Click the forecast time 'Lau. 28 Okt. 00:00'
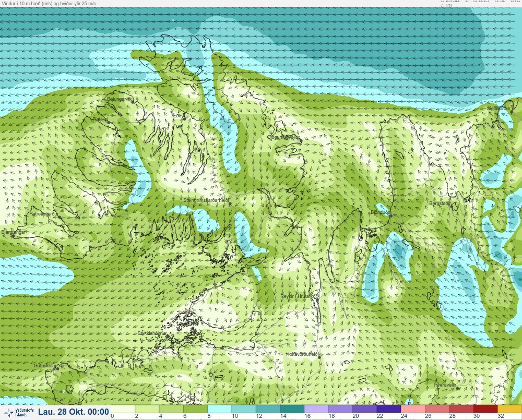 (73, 412)
